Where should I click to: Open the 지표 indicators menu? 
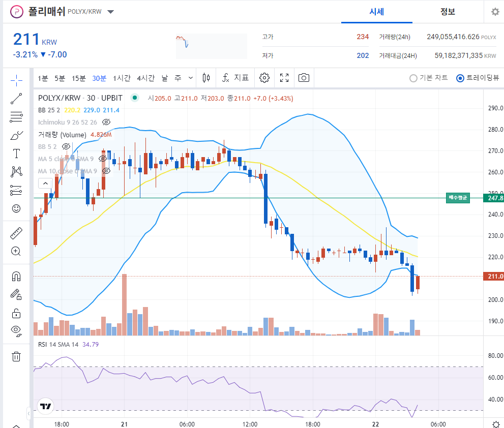(235, 78)
